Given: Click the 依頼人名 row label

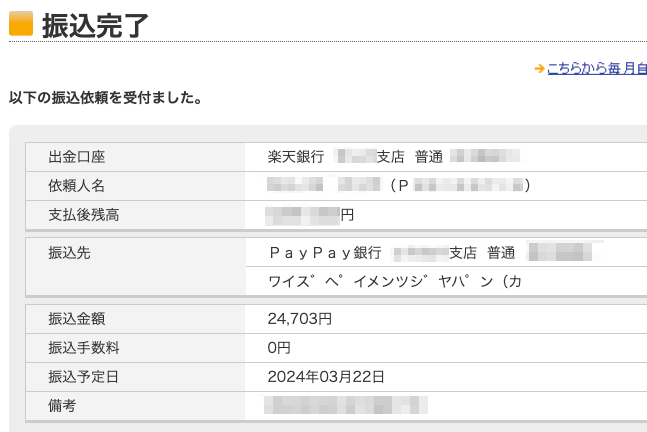Looking at the screenshot, I should (x=77, y=186).
